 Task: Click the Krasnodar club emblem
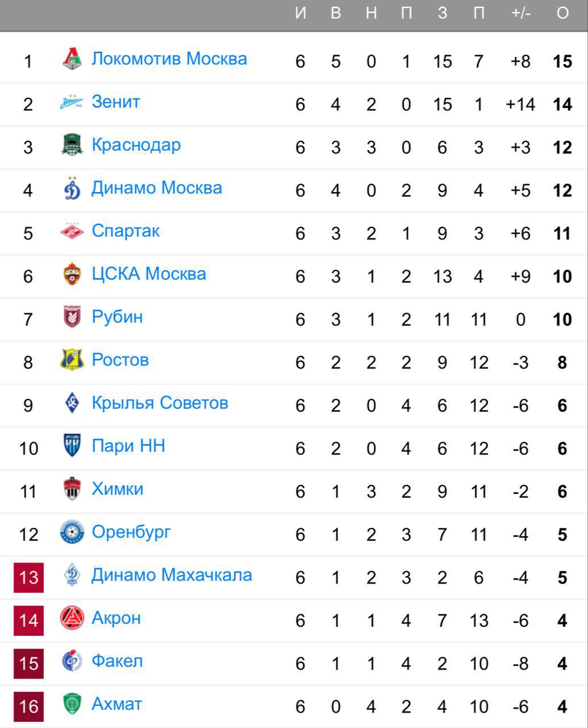72,145
